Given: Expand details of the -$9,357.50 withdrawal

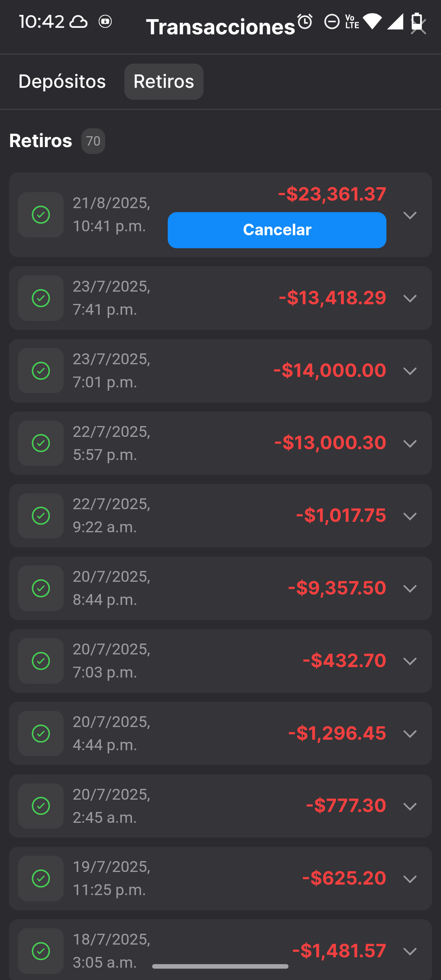Looking at the screenshot, I should pos(410,589).
